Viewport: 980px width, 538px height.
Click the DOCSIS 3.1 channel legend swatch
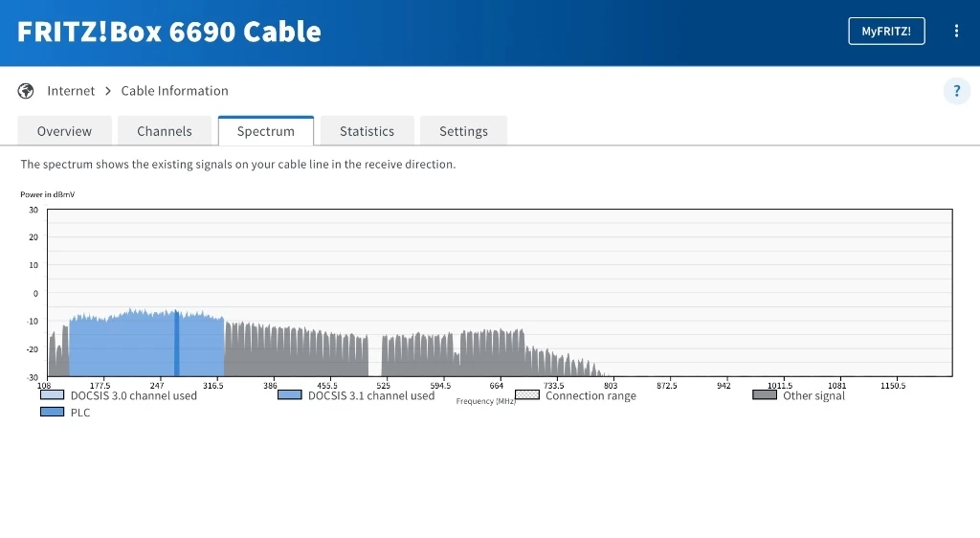pos(289,394)
